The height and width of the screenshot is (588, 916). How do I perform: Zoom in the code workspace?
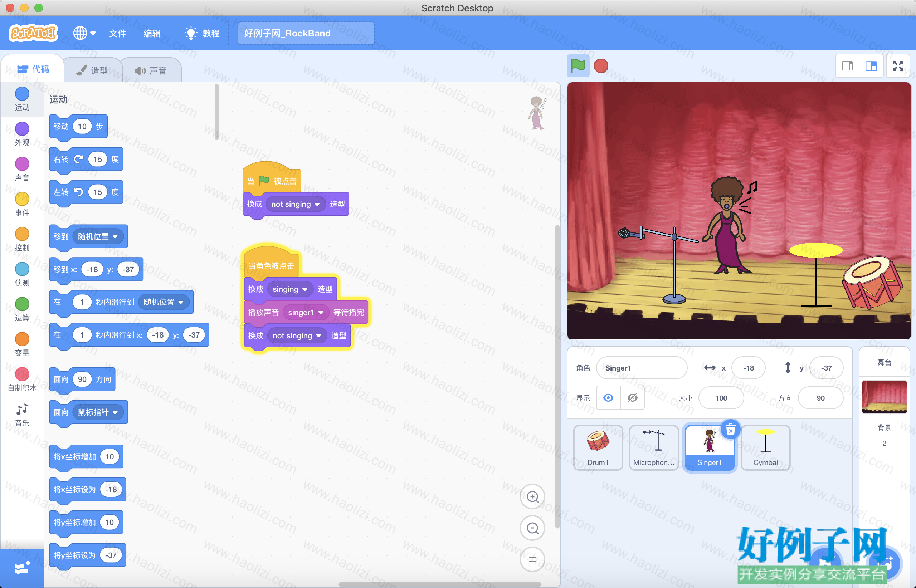(x=532, y=497)
